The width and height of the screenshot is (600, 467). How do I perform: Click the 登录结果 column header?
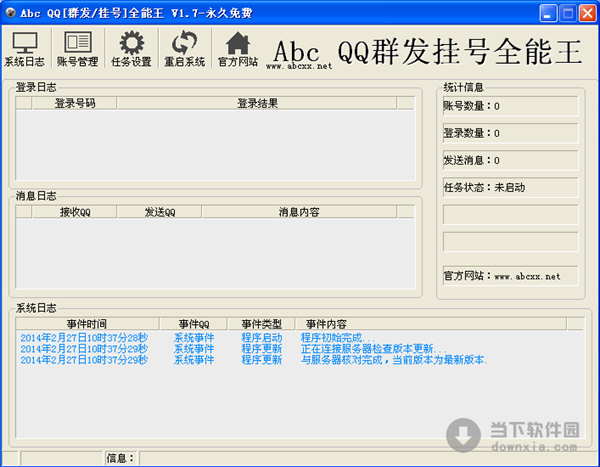tap(257, 103)
